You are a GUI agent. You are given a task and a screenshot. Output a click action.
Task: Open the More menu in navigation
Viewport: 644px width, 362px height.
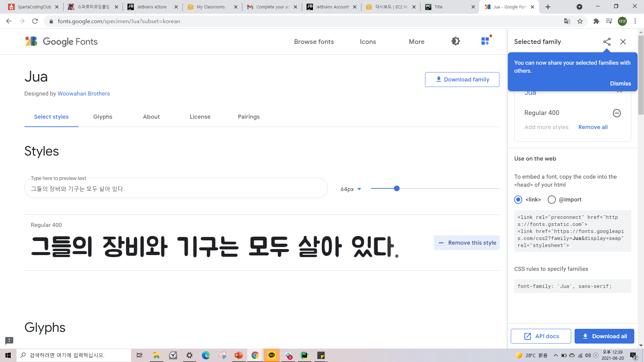417,42
